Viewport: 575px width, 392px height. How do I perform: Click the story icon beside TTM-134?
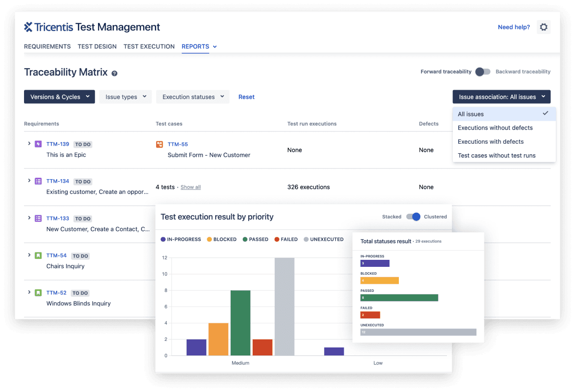point(38,181)
